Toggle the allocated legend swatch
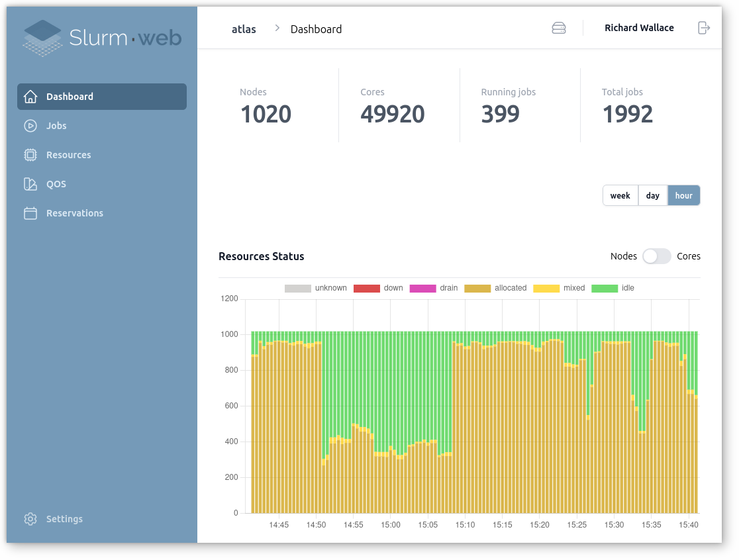 [477, 288]
